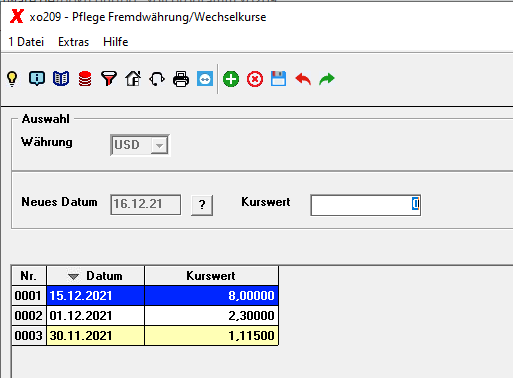Expand the Währung USD dropdown
The width and height of the screenshot is (513, 378).
point(159,145)
